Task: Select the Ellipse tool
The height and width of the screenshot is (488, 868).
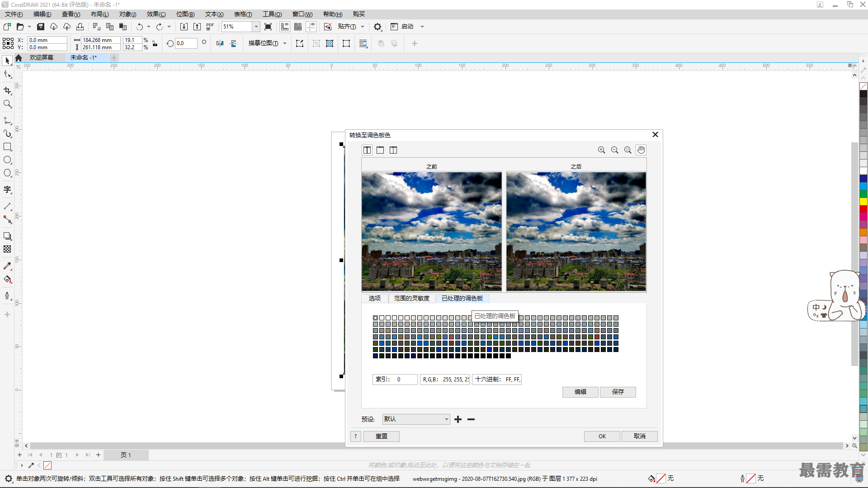Action: coord(7,160)
